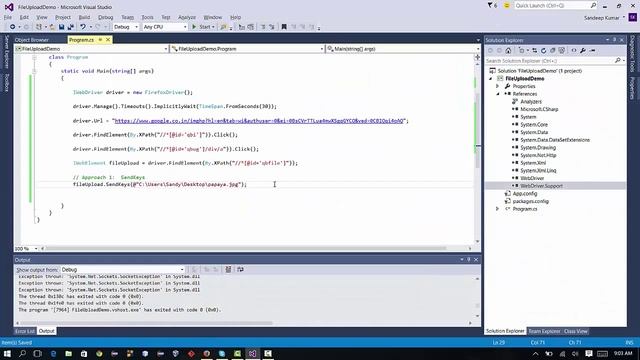
Task: Open the Show output from dropdown
Action: pos(122,270)
